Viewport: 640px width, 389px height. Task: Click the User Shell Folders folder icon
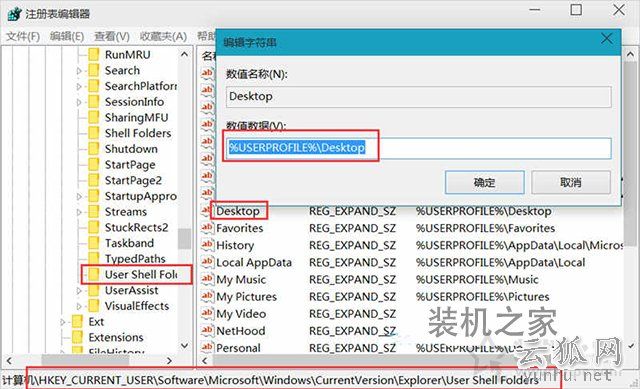[94, 275]
